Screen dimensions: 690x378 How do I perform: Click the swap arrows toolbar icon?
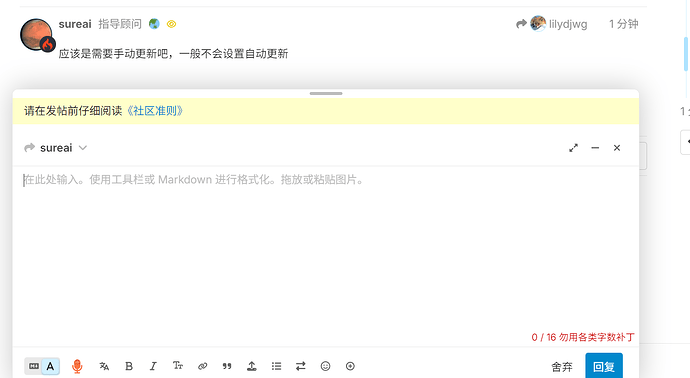[x=301, y=366]
